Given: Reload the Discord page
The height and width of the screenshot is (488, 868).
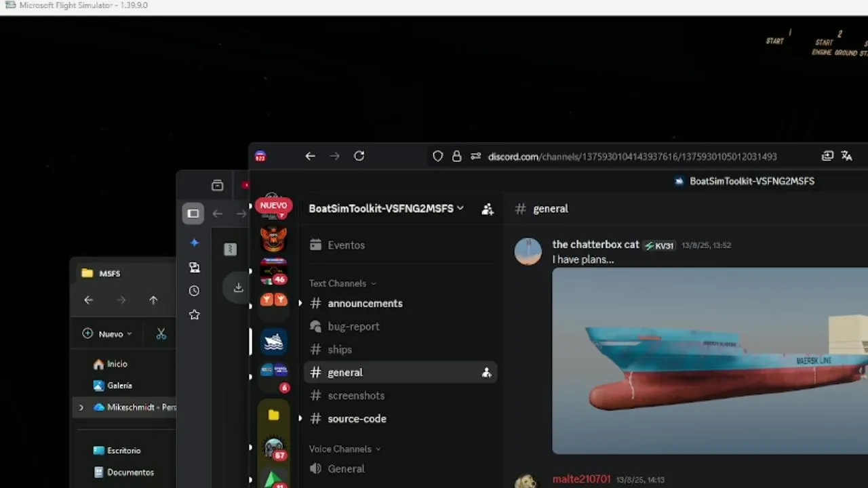Looking at the screenshot, I should pos(359,156).
